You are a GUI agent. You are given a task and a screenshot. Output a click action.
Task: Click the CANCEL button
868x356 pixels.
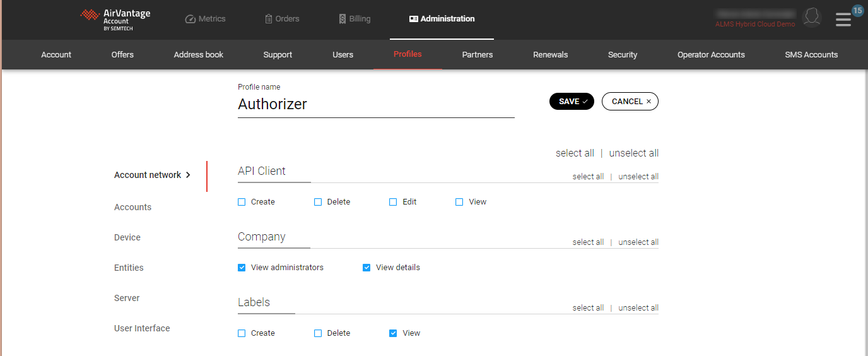coord(630,102)
